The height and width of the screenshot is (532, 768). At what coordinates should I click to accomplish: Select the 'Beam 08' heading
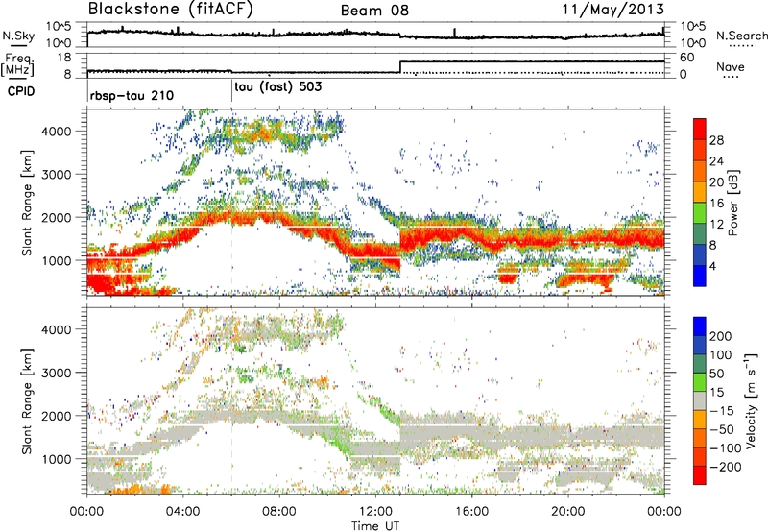coord(374,11)
